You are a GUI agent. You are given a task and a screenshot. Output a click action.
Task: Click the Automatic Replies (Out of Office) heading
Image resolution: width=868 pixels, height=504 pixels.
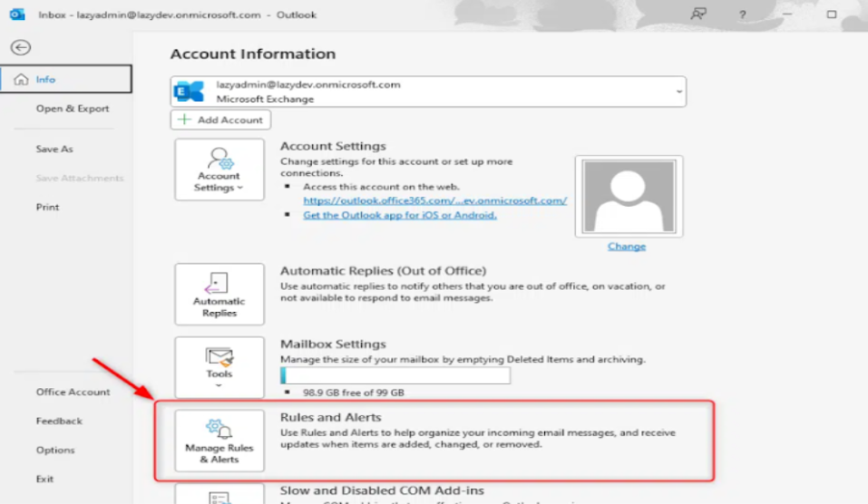[x=383, y=270]
